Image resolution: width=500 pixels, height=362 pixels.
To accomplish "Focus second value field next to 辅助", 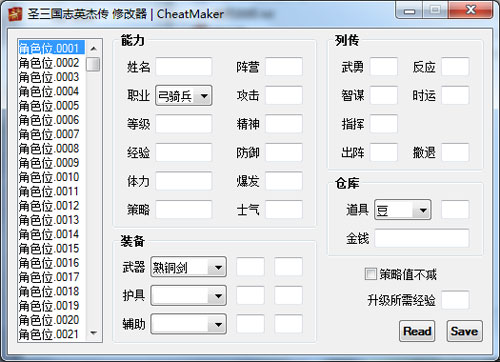I will tap(288, 324).
